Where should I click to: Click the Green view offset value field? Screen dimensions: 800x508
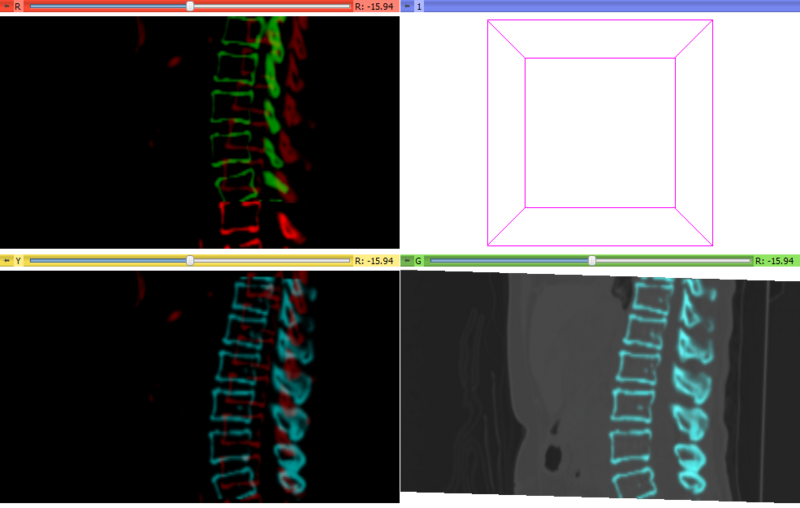pyautogui.click(x=775, y=260)
